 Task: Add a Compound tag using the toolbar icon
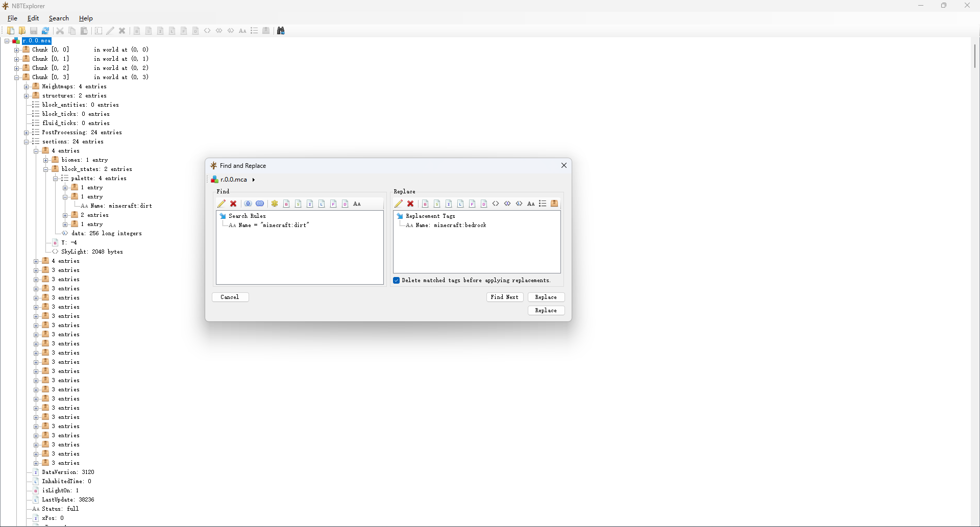tap(266, 31)
